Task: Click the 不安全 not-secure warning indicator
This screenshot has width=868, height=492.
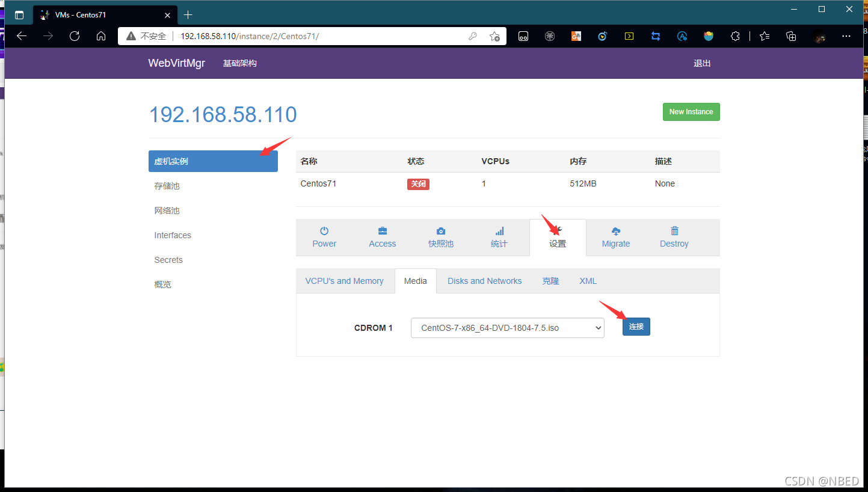Action: 146,36
